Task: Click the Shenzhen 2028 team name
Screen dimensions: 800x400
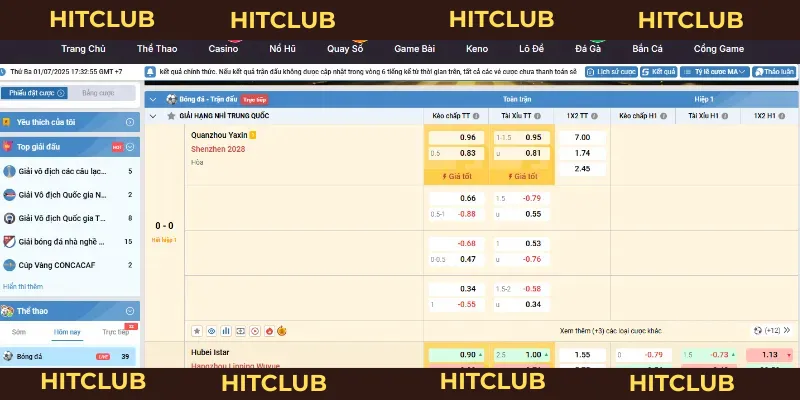Action: pyautogui.click(x=218, y=149)
